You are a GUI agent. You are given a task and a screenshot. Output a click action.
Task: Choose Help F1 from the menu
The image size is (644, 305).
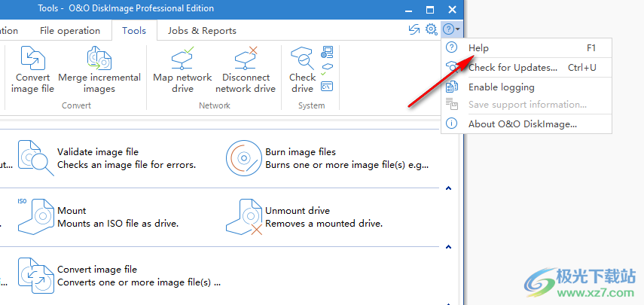tap(526, 48)
